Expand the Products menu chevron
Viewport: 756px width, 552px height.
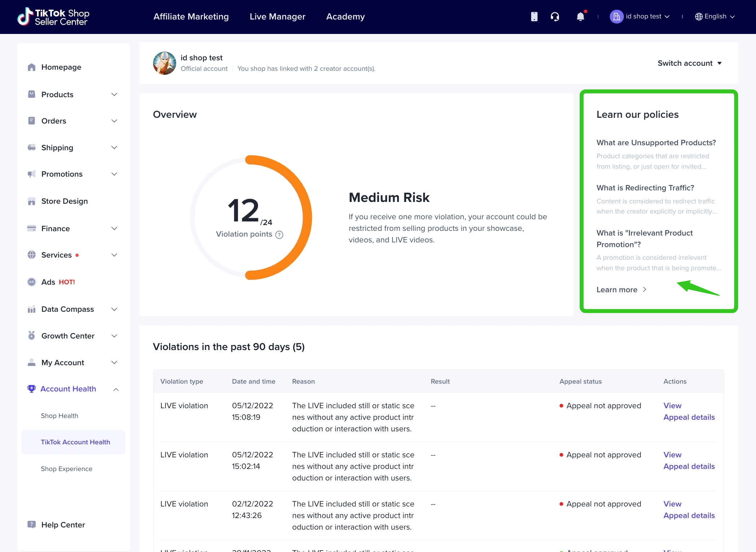click(114, 94)
